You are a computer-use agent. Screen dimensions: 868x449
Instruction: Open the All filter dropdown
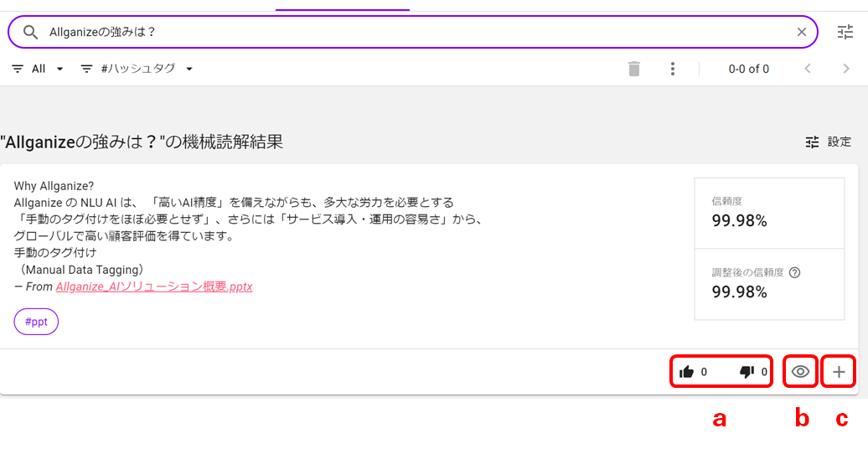[39, 69]
